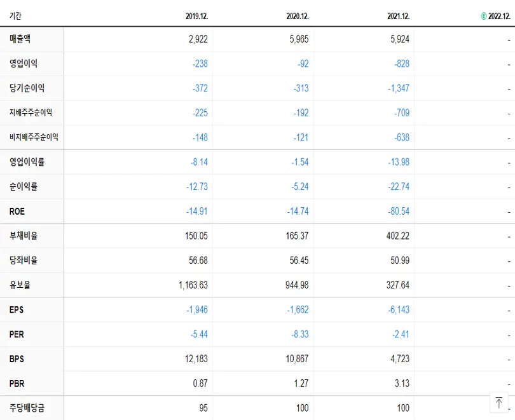
Task: Click the 당좌비율 row label
Action: point(24,261)
